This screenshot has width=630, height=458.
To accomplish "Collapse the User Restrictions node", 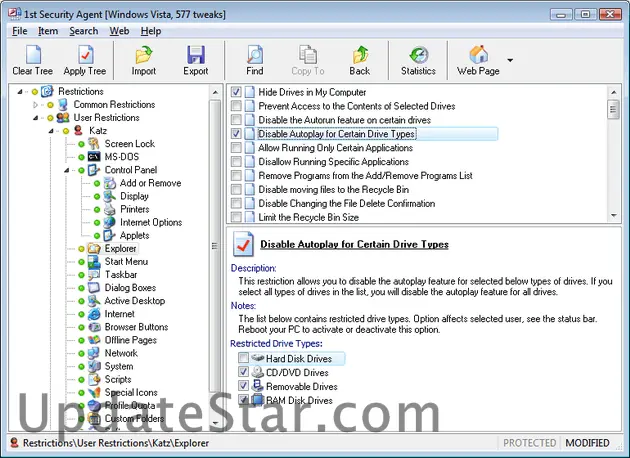I will [x=35, y=118].
